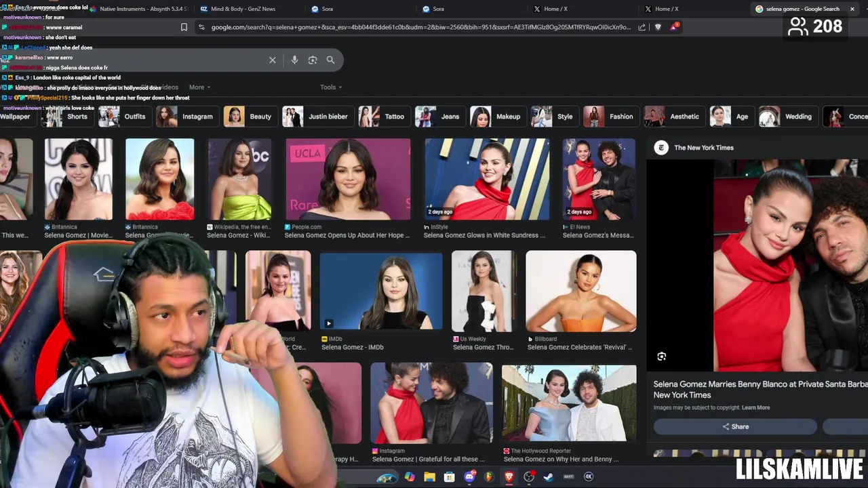Close the selena gomez Google Search tab
Viewport: 868px width, 488px height.
(x=851, y=9)
